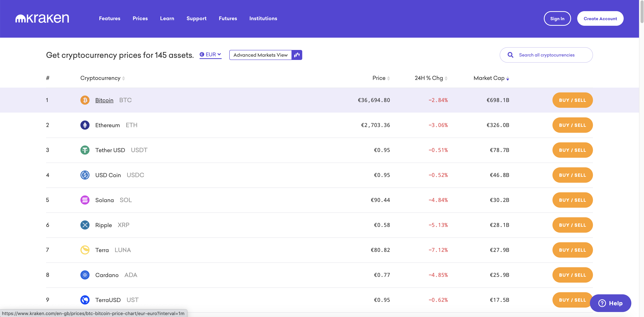Click BUY / SELL for Solana
The width and height of the screenshot is (644, 317).
click(x=572, y=200)
